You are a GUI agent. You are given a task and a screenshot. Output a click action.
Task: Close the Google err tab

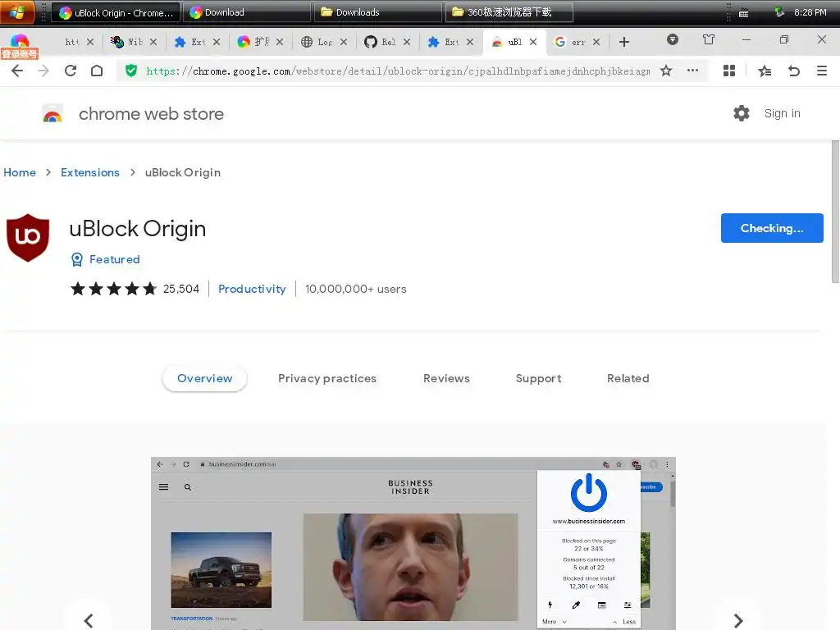tap(596, 42)
